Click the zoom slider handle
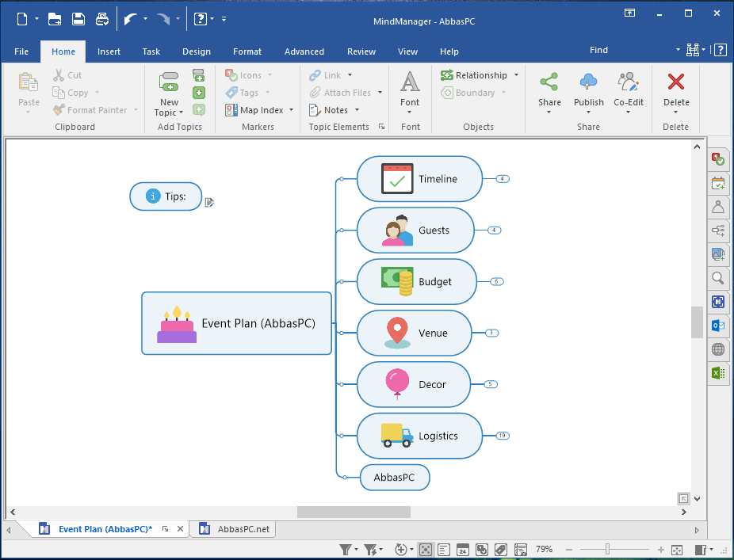The width and height of the screenshot is (734, 560). (x=607, y=549)
